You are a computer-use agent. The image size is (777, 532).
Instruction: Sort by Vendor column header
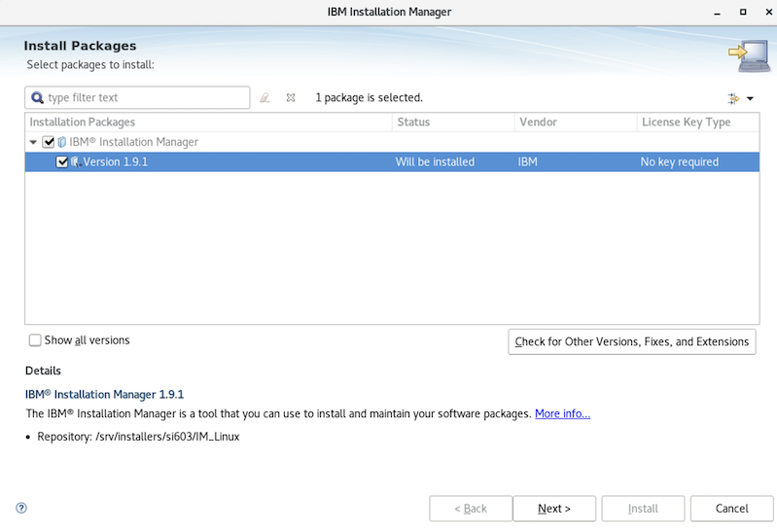(576, 122)
